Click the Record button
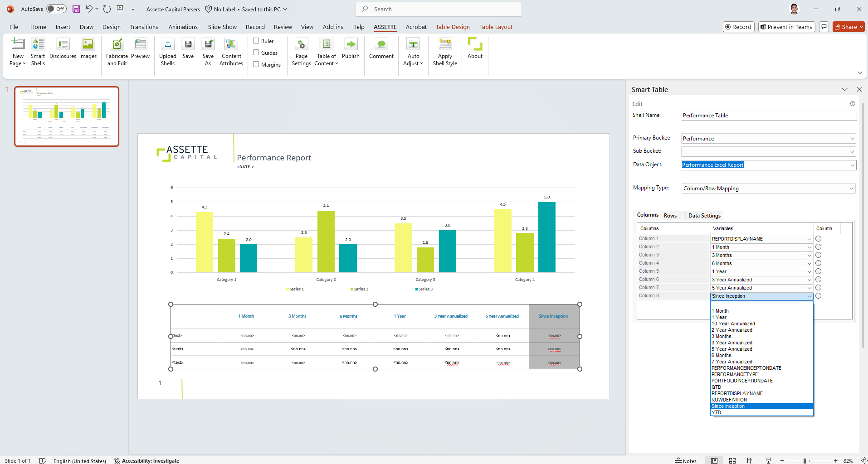The image size is (868, 464). click(738, 27)
